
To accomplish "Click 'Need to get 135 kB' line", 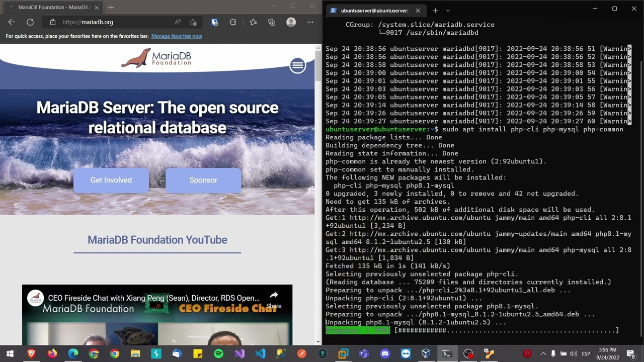I will 388,202.
